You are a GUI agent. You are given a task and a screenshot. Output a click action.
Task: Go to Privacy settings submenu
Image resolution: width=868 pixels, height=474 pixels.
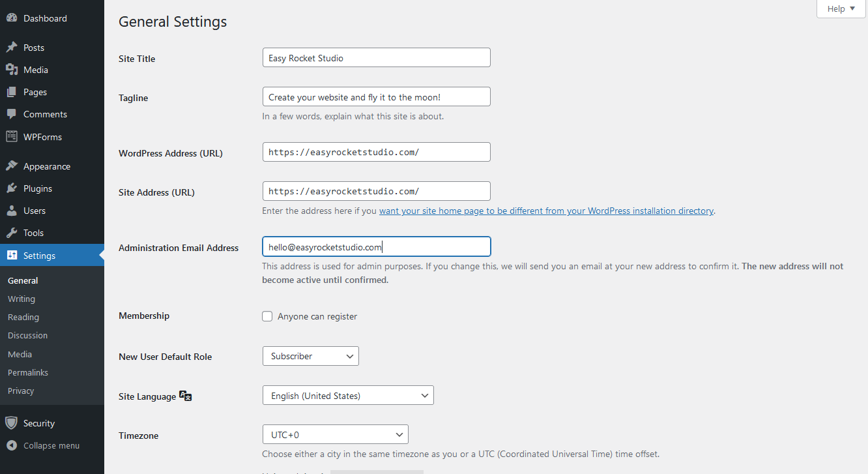point(21,391)
